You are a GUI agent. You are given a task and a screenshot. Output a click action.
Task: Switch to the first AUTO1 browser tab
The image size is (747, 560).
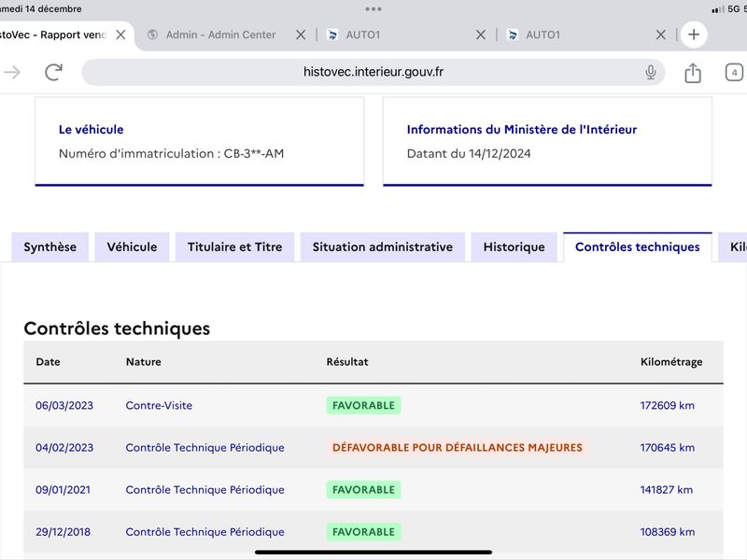tap(362, 35)
